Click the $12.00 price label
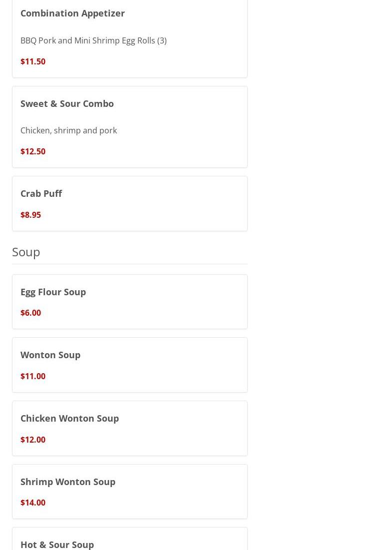This screenshot has width=392, height=550. coord(33,440)
